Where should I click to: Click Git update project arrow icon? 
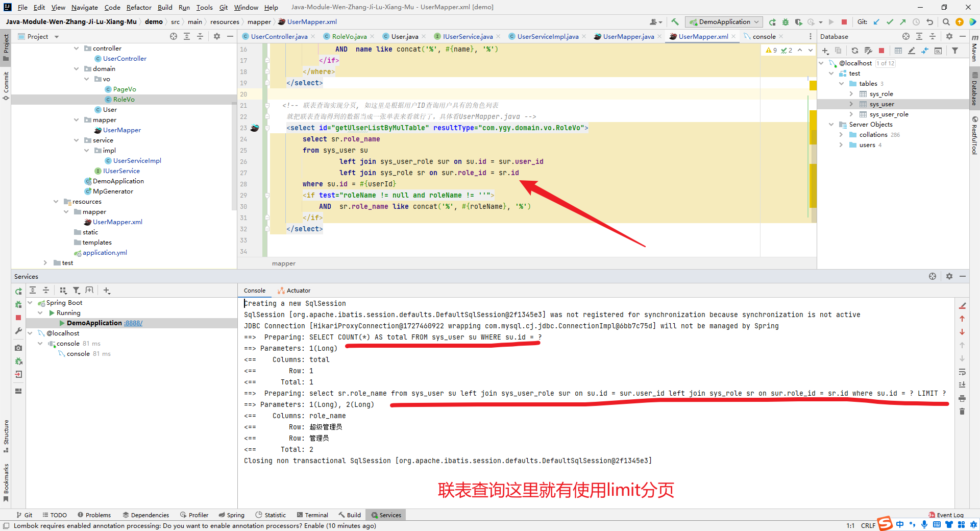876,22
